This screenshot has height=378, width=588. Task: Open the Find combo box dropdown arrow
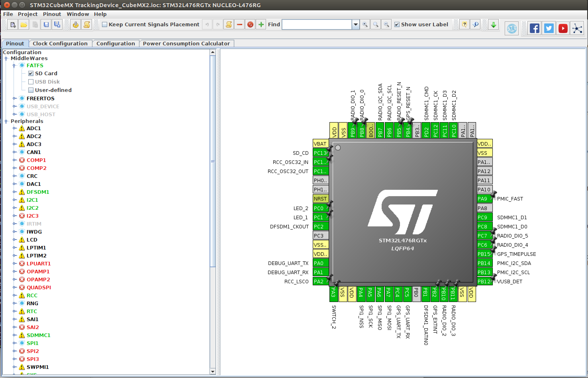[x=356, y=24]
